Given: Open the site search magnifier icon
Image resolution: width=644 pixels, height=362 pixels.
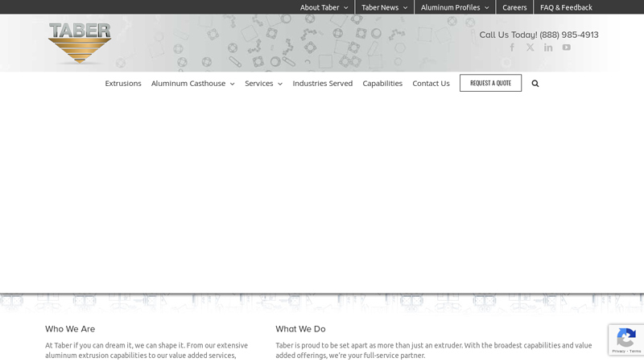Looking at the screenshot, I should (x=535, y=84).
